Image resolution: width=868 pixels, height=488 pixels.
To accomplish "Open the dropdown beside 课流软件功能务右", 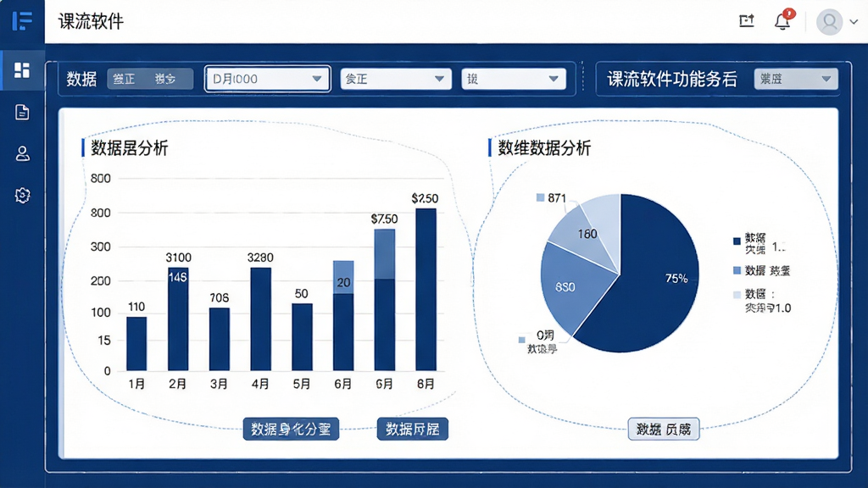I will point(795,79).
